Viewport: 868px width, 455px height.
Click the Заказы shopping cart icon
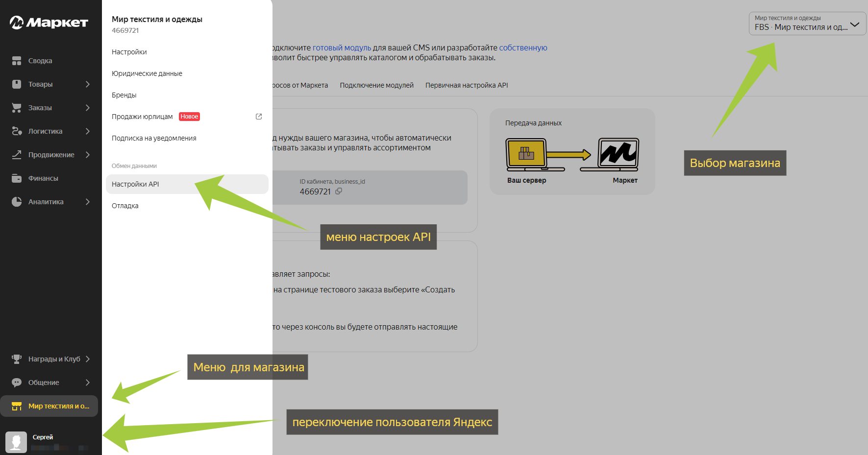(17, 108)
